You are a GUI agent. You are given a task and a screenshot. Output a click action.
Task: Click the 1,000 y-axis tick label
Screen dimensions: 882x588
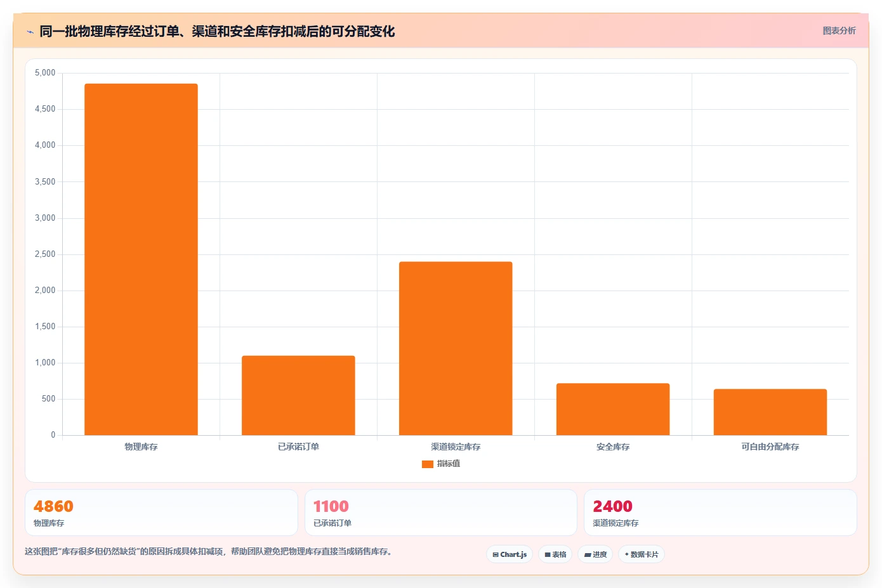[45, 363]
